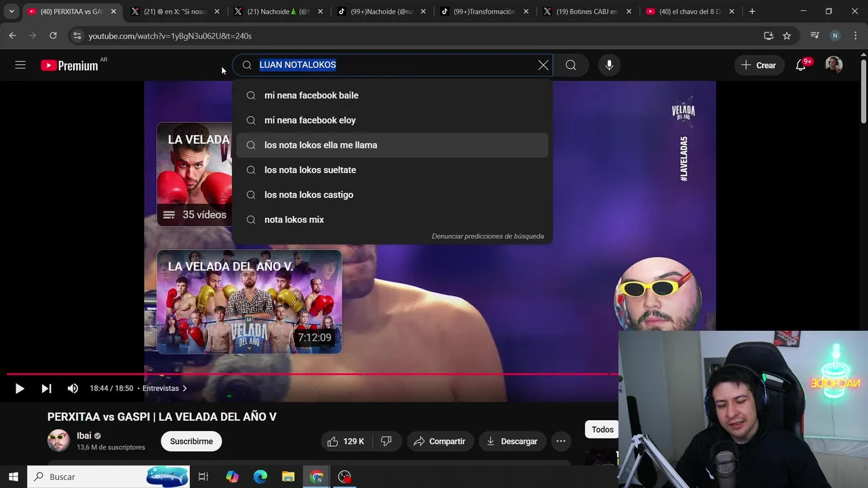Image resolution: width=868 pixels, height=488 pixels.
Task: Open the YouTube guide hamburger menu
Action: (20, 65)
